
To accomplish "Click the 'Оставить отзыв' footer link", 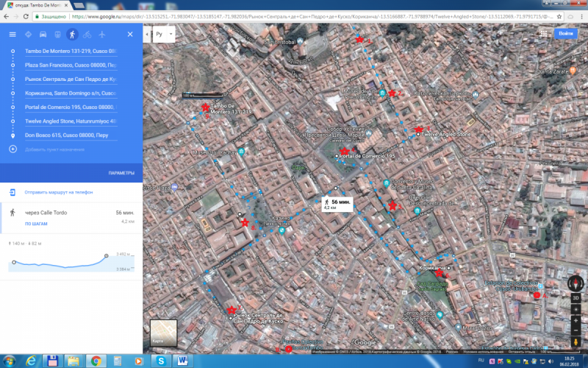I will (521, 352).
